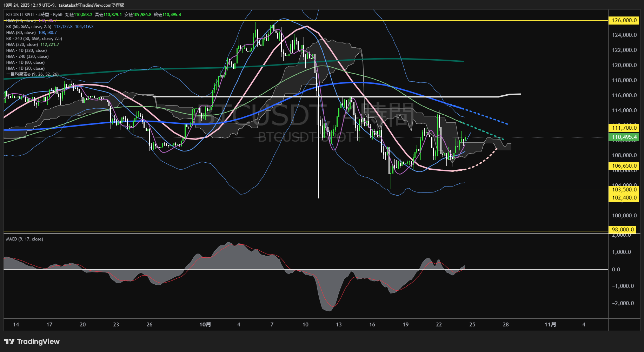Select the BTCUSDT SPOT symbol title
Image resolution: width=644 pixels, height=352 pixels.
(20, 15)
